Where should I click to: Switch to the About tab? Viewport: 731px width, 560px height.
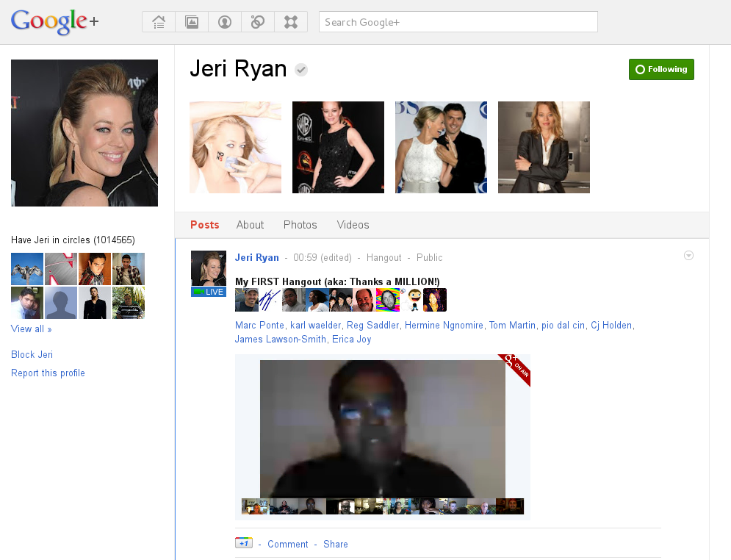click(250, 225)
